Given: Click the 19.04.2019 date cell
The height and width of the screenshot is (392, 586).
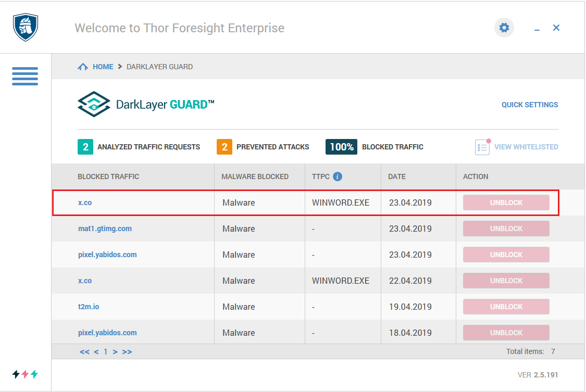Looking at the screenshot, I should [x=410, y=307].
